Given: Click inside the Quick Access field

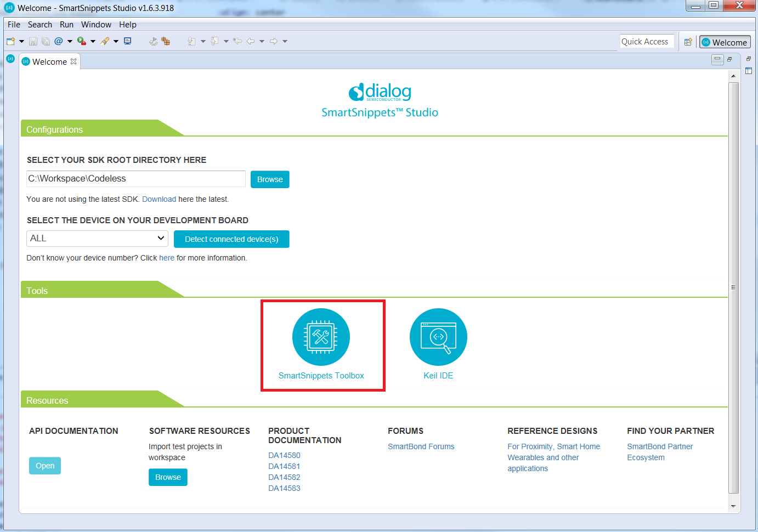Looking at the screenshot, I should [x=647, y=42].
